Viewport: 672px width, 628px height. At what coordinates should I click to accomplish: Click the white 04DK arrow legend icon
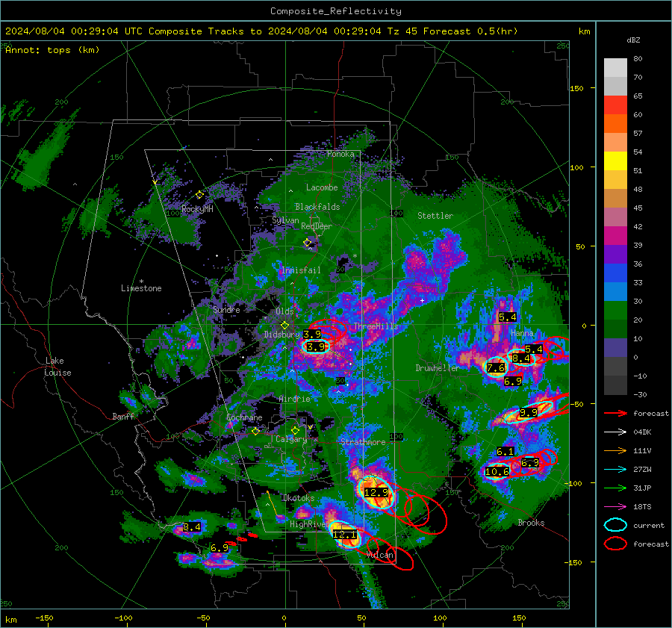point(615,432)
